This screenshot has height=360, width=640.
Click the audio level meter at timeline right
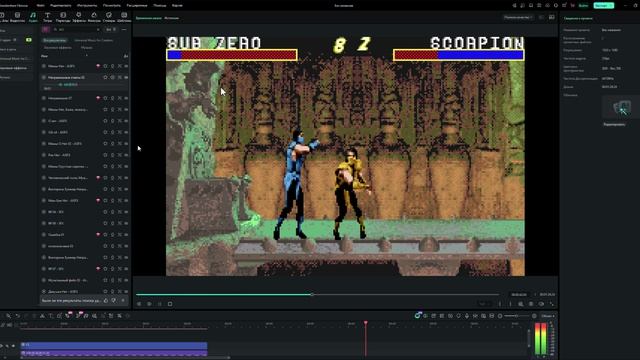point(540,339)
